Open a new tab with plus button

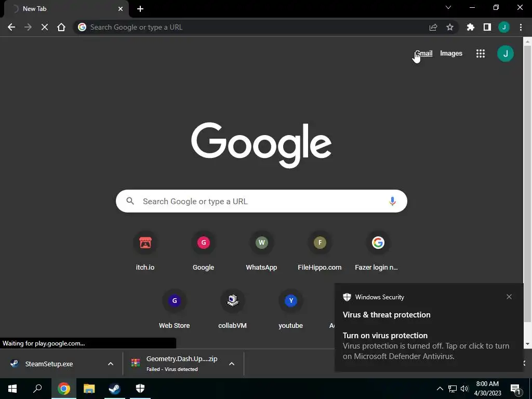[x=140, y=9]
